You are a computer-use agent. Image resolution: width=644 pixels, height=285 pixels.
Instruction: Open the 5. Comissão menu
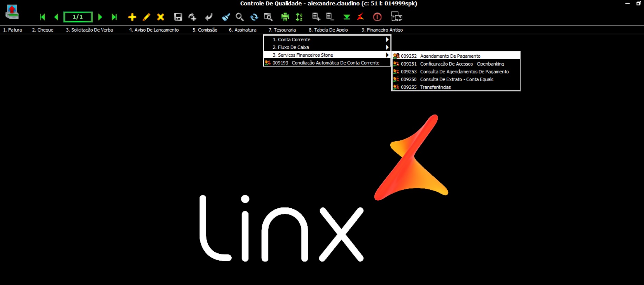point(205,30)
